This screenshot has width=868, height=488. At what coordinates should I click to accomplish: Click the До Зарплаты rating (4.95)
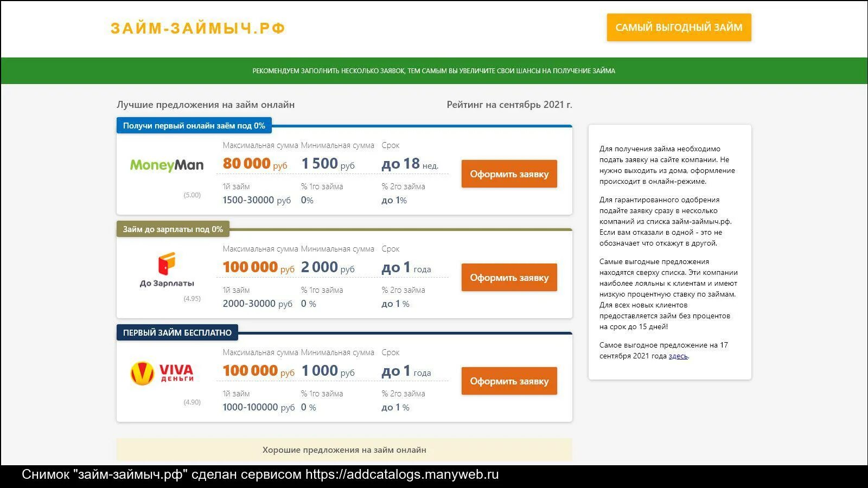click(x=192, y=299)
